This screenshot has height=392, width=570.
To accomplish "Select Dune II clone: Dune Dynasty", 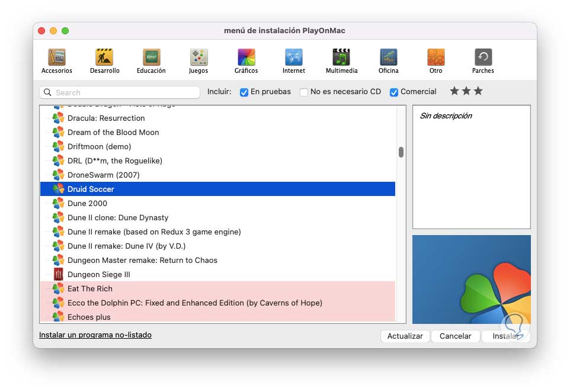I will click(217, 217).
